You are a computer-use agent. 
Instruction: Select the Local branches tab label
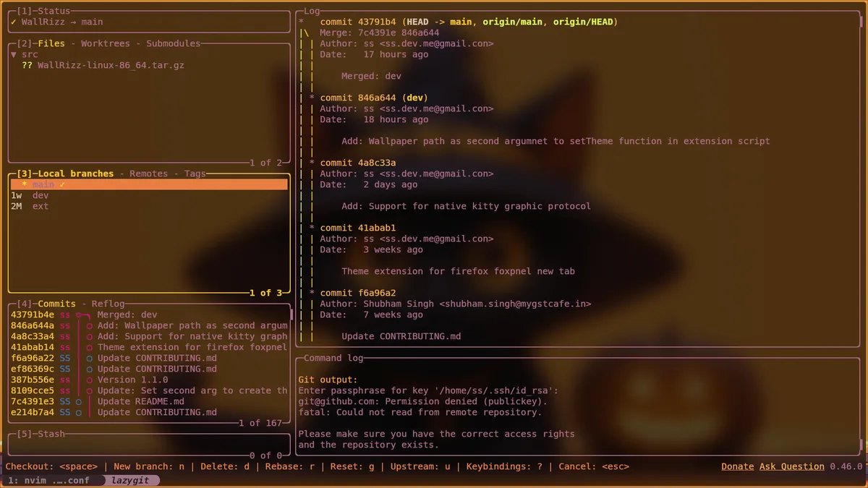coord(76,174)
